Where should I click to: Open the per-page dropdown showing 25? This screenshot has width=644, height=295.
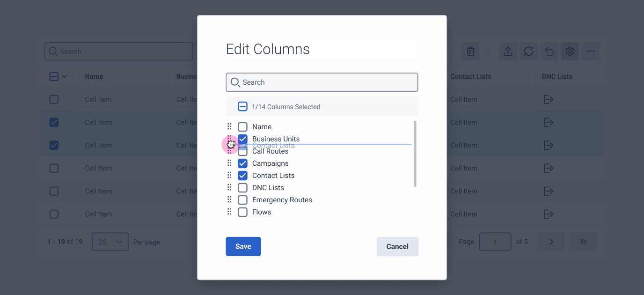point(110,242)
